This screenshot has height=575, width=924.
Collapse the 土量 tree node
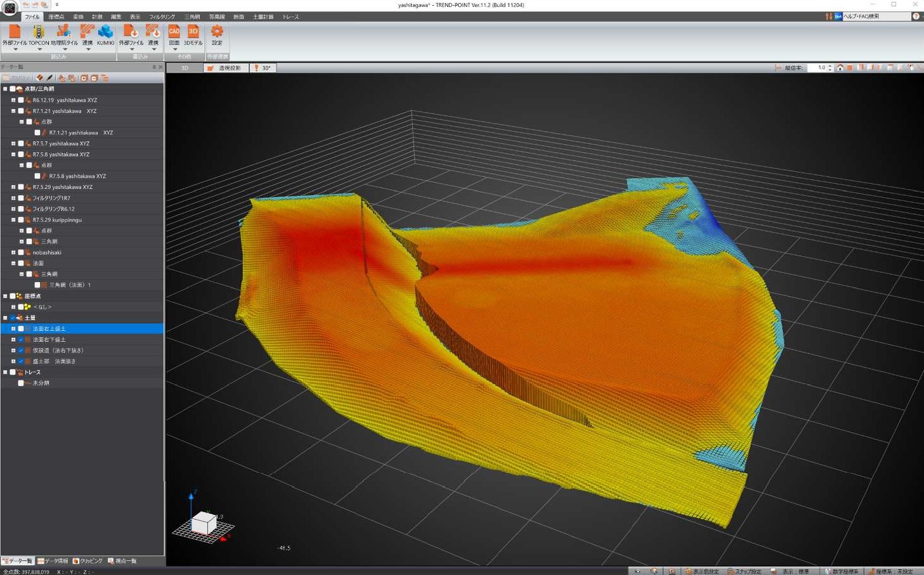(x=5, y=318)
